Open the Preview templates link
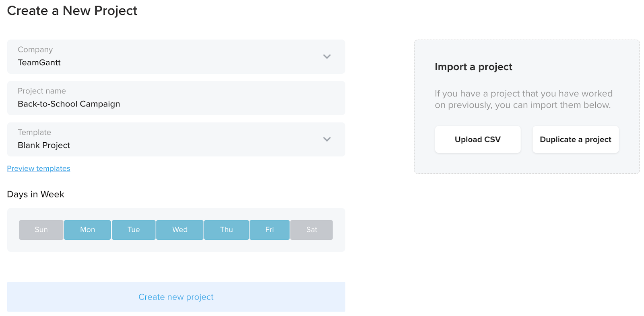The height and width of the screenshot is (316, 644). [x=39, y=168]
